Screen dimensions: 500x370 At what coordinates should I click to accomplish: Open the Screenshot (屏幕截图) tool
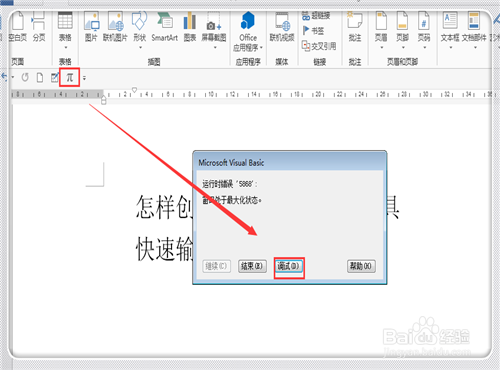[x=214, y=27]
